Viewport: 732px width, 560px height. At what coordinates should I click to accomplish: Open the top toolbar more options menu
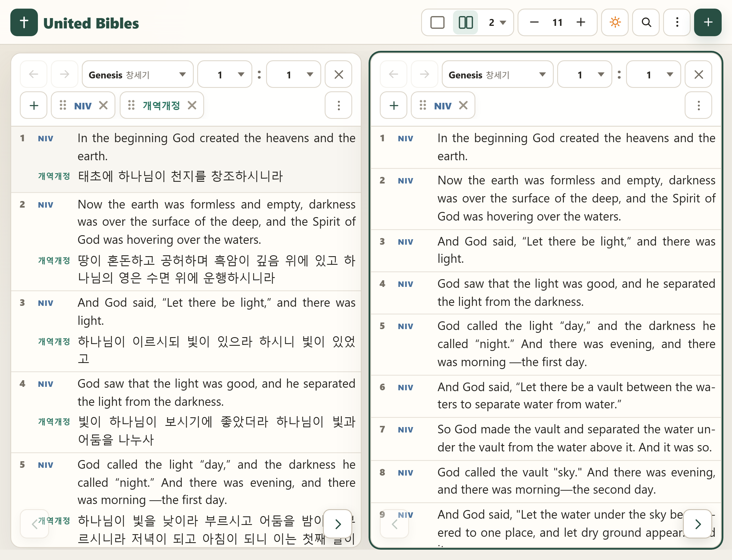[x=677, y=22]
